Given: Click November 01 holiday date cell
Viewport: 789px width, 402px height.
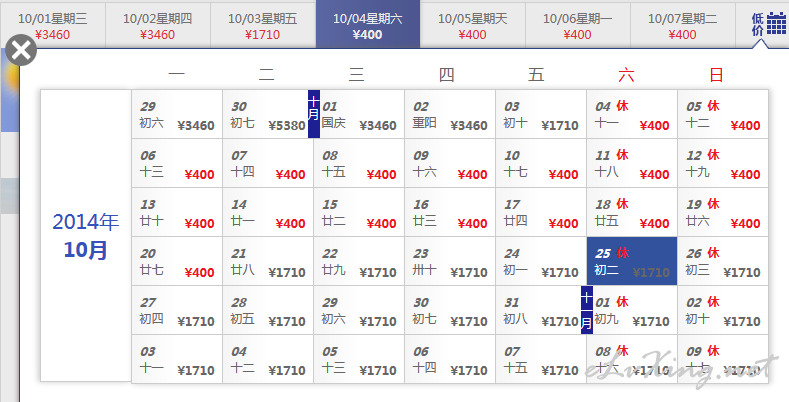Looking at the screenshot, I should tap(632, 310).
